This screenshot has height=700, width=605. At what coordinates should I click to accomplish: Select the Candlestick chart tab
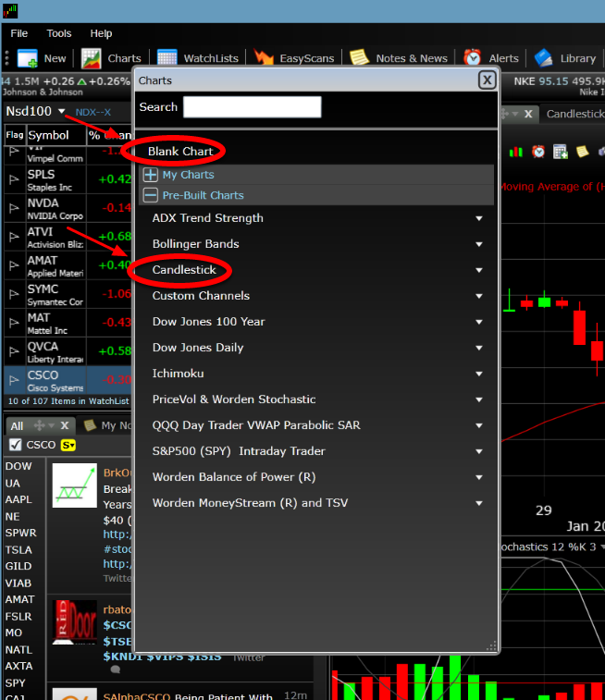(x=575, y=114)
